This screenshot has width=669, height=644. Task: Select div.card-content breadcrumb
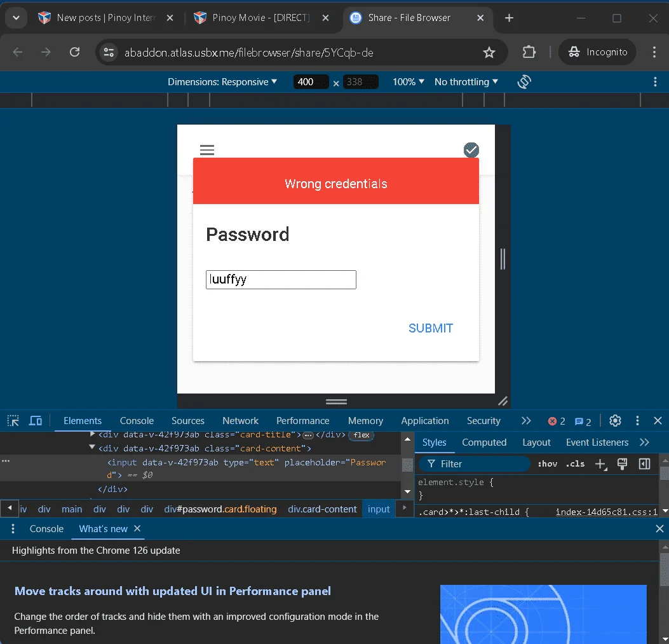click(x=322, y=509)
